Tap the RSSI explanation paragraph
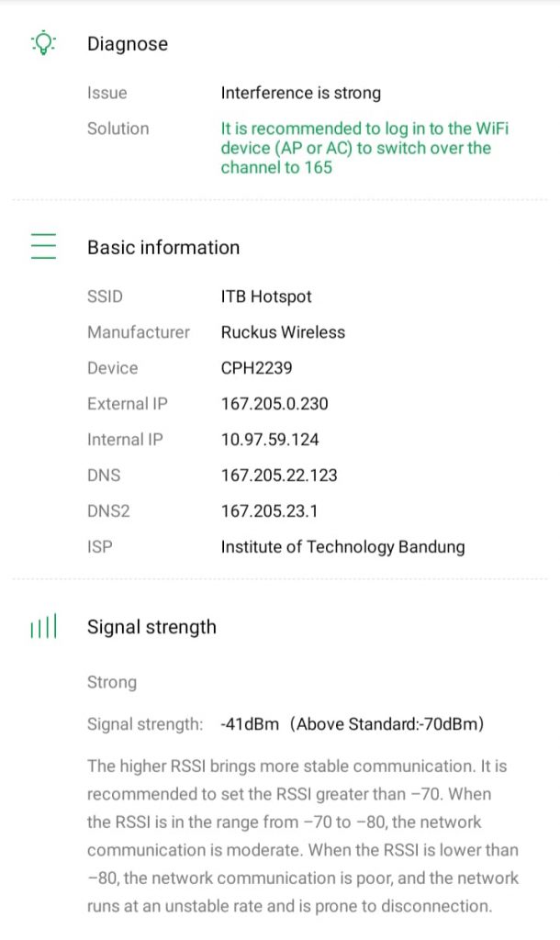The height and width of the screenshot is (940, 560). 303,835
